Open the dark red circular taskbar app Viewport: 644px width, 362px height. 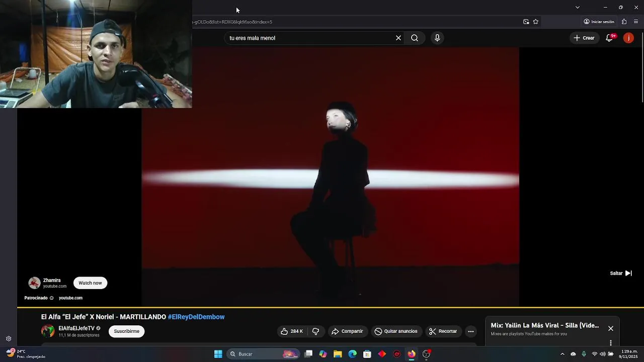(397, 354)
